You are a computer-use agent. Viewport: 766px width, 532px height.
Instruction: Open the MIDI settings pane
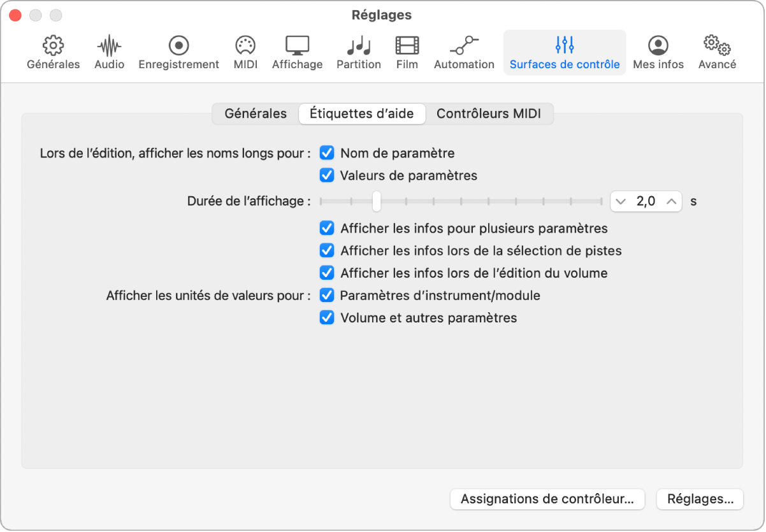tap(245, 51)
